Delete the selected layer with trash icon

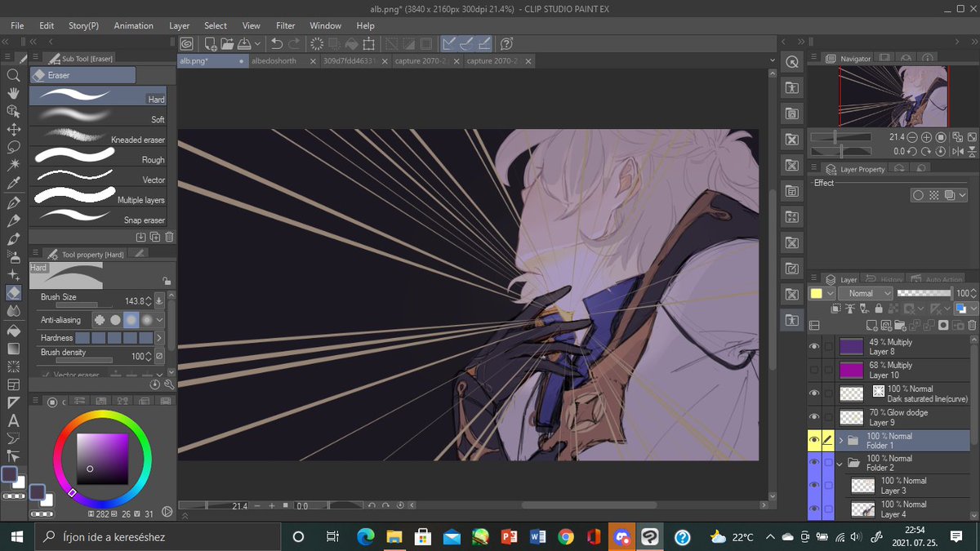972,324
